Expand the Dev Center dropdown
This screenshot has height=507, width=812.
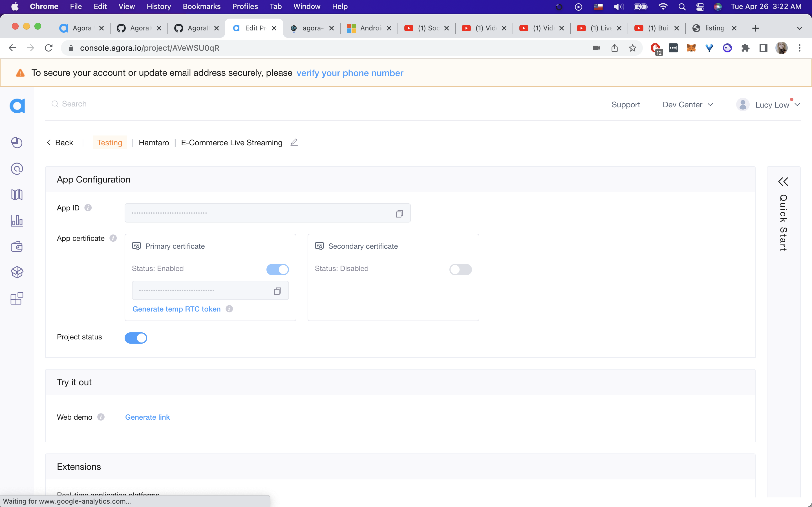coord(687,104)
